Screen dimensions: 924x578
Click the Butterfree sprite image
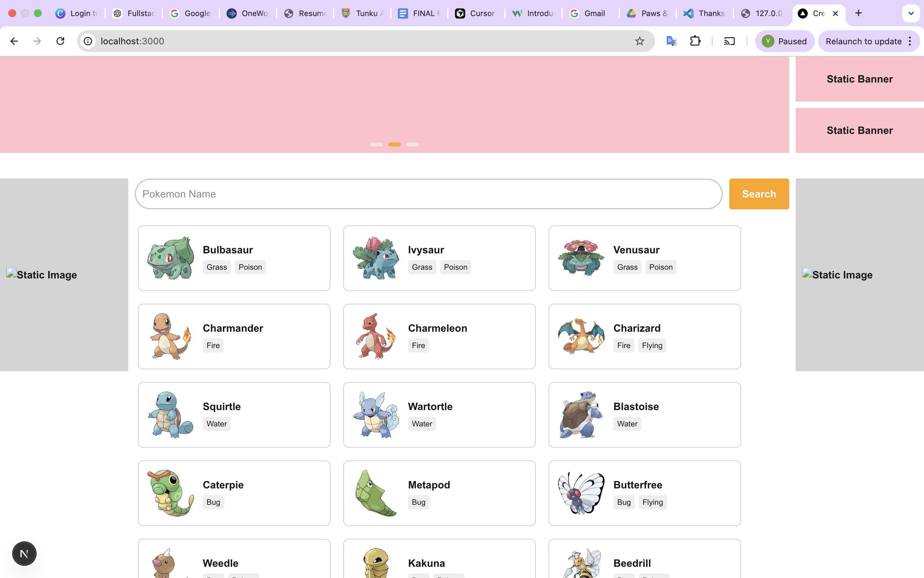(x=581, y=493)
